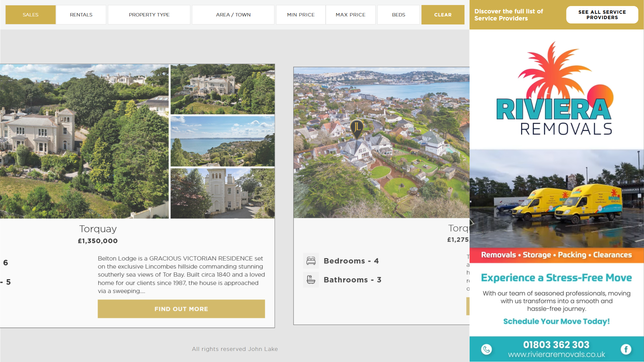
Task: Expand the Beds filter
Action: click(x=398, y=15)
